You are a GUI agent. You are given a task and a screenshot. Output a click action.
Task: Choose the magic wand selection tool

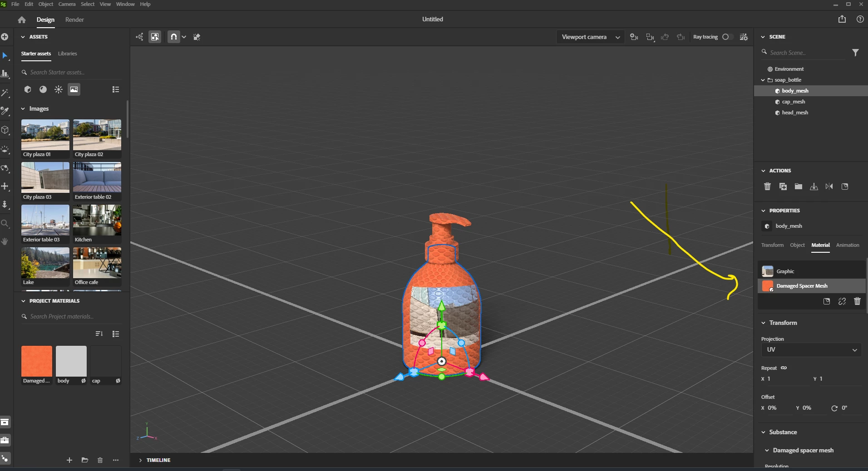coord(5,93)
